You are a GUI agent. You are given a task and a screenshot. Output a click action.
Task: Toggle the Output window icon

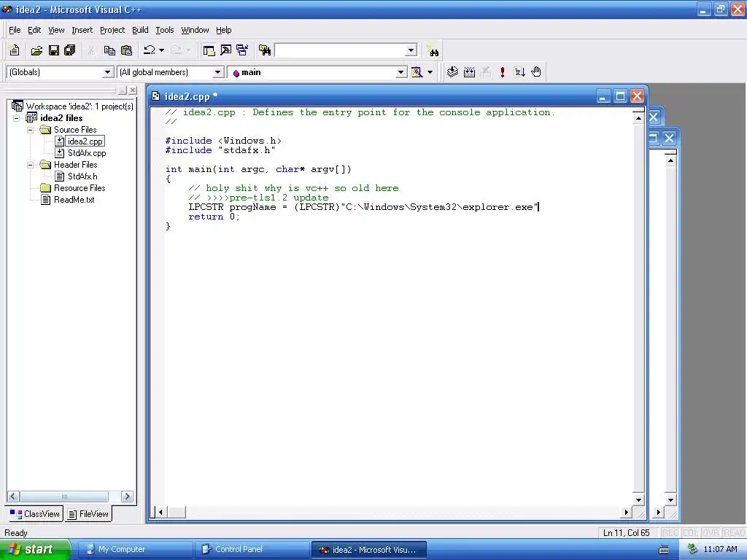225,50
